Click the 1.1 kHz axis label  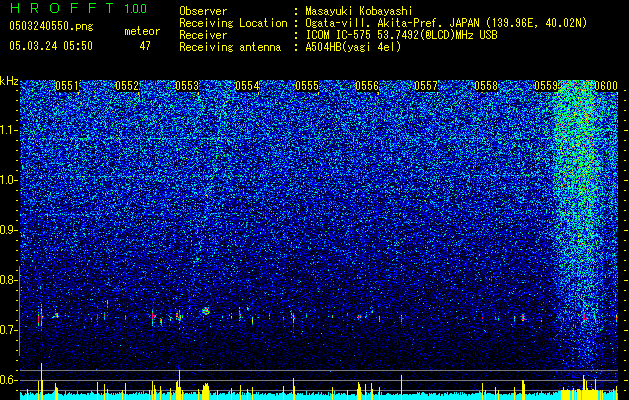[9, 130]
